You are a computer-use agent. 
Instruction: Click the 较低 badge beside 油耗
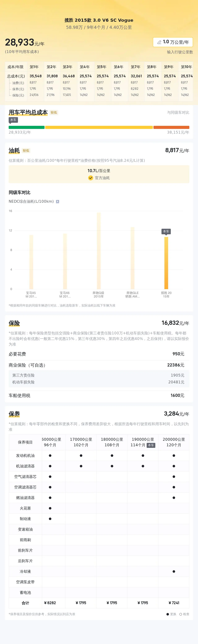coord(26,150)
